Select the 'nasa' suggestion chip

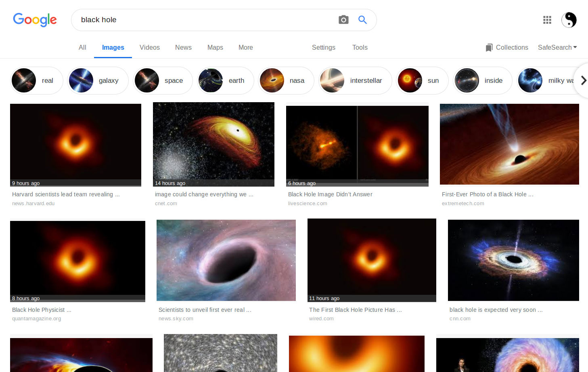pos(286,81)
